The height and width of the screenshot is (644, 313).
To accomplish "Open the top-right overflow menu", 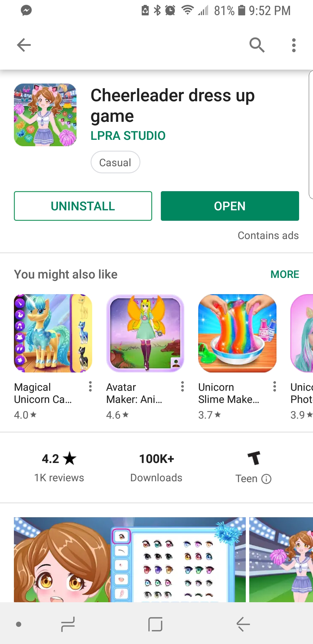I will [294, 45].
